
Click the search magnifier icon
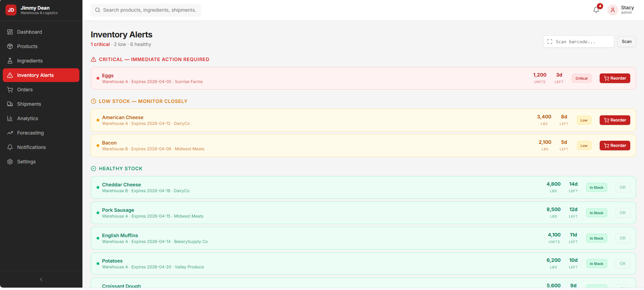[x=98, y=10]
